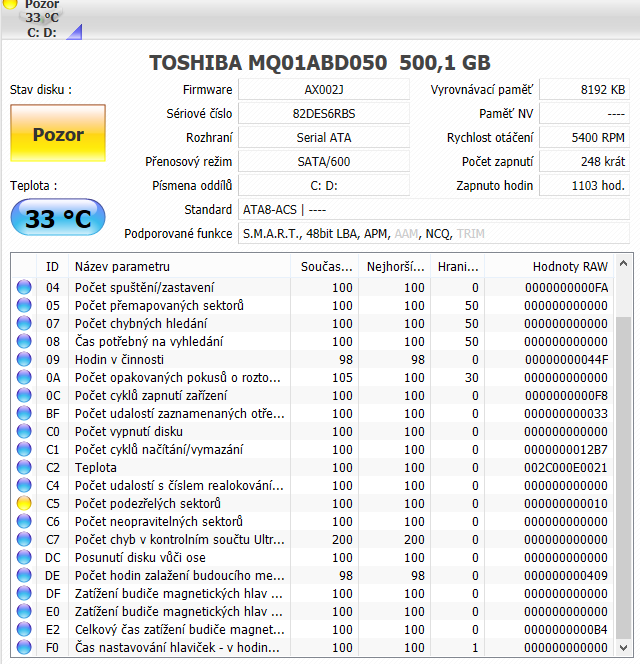
Task: Click the yellow status icon of row C5
Action: pos(24,503)
